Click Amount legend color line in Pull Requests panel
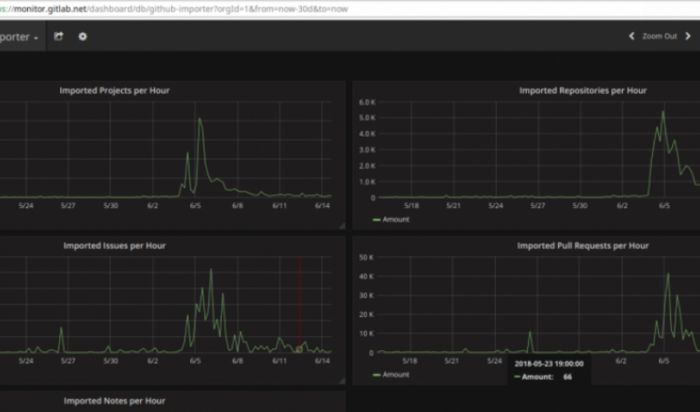 point(376,375)
